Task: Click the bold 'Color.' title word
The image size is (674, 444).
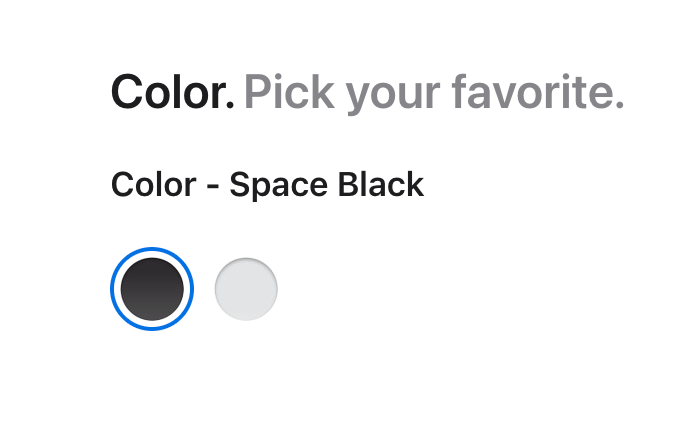Action: (172, 93)
